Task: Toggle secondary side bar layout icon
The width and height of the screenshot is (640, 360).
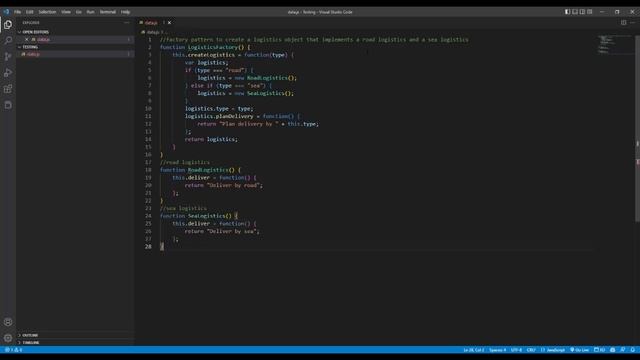Action: [x=582, y=12]
